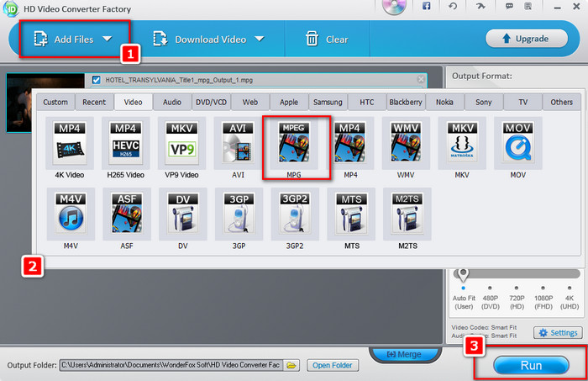Pick the VP9 Video MKV format
Screen dimensions: 588x381
[182, 143]
